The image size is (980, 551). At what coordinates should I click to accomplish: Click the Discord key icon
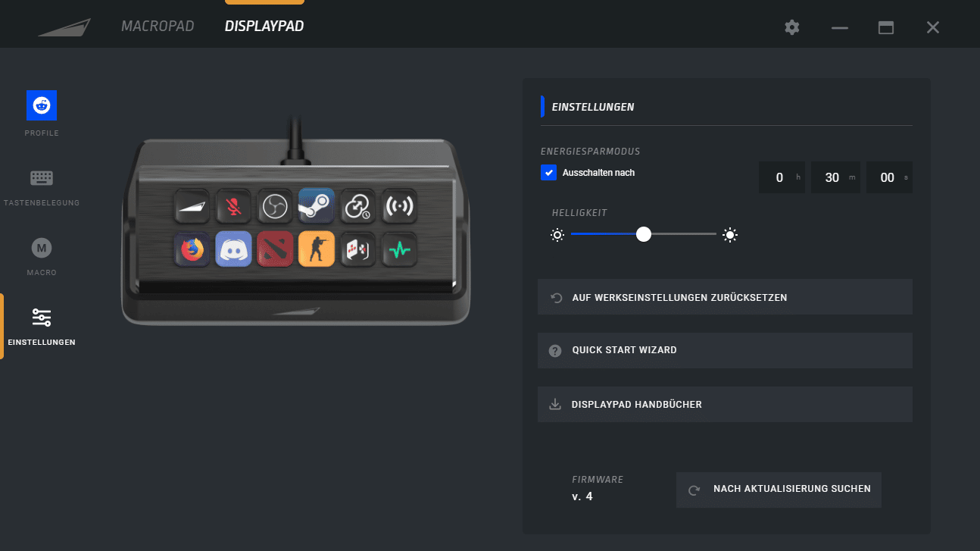(x=233, y=249)
